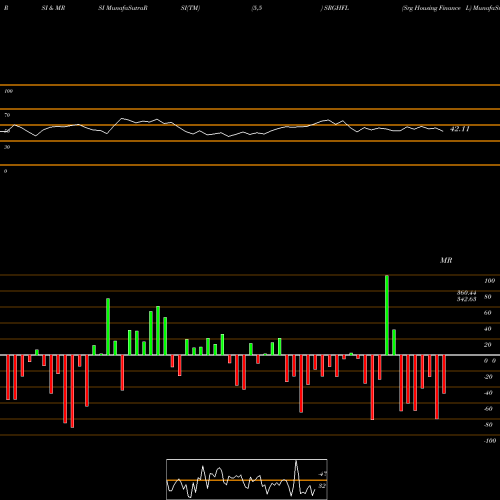
Task: Click the RSI axis label 30
Action: (x=7, y=147)
